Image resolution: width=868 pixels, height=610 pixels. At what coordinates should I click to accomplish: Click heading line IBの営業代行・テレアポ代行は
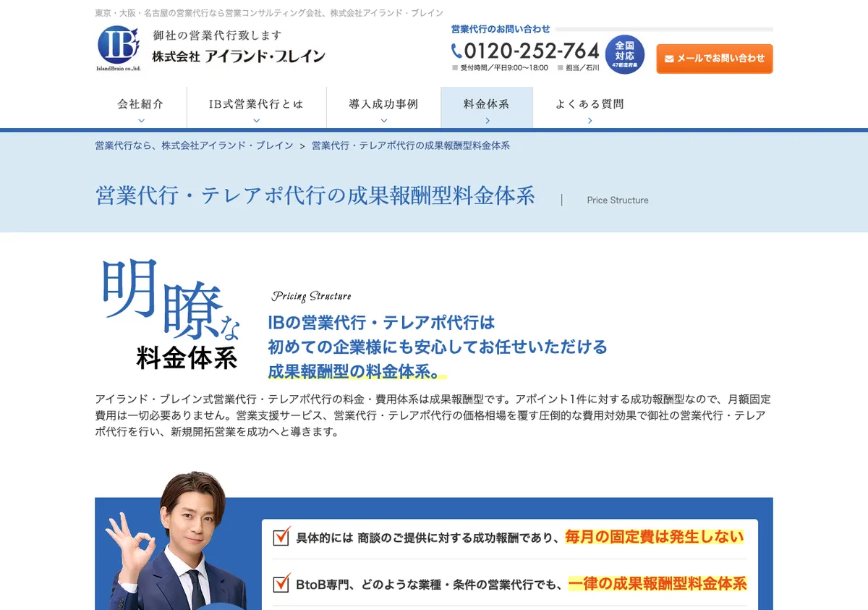click(381, 322)
